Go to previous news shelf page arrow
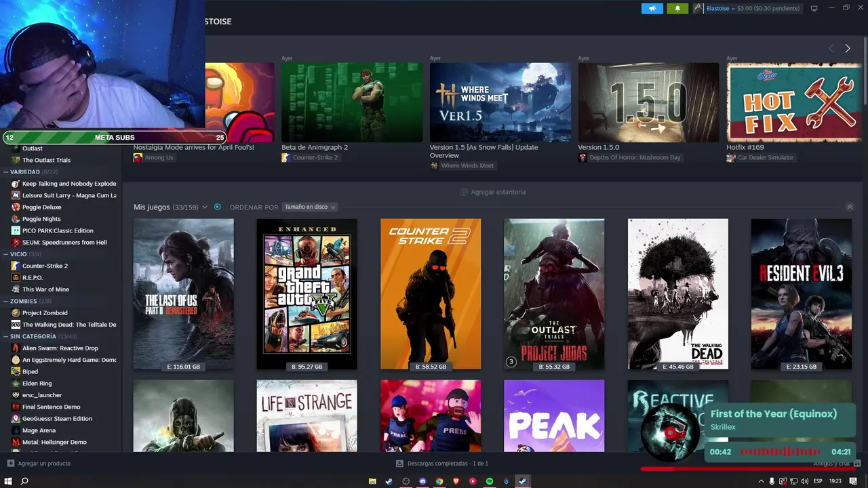Screen dimensions: 868x488 [831, 48]
